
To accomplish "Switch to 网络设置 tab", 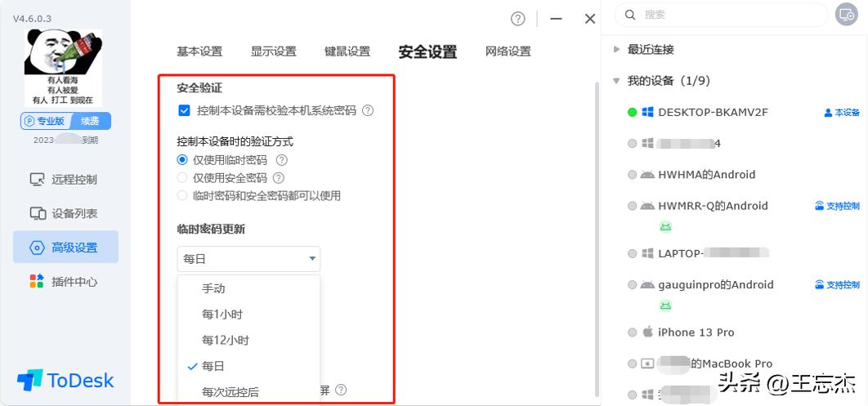I will 508,51.
